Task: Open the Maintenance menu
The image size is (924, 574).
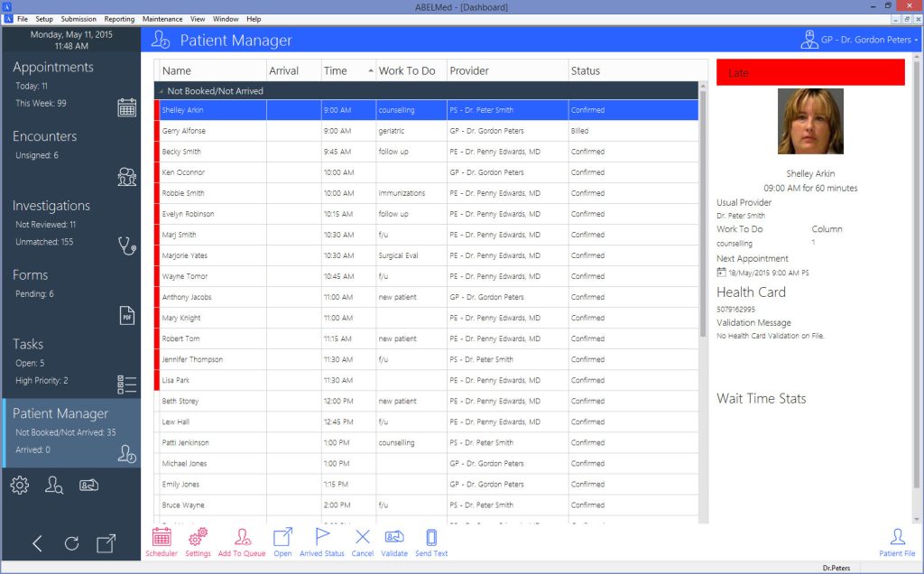Action: tap(162, 18)
